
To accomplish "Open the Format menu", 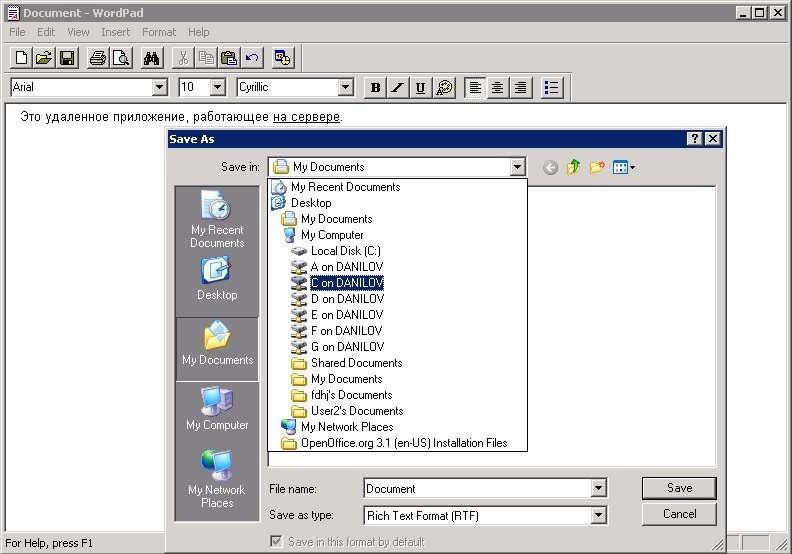I will point(159,32).
